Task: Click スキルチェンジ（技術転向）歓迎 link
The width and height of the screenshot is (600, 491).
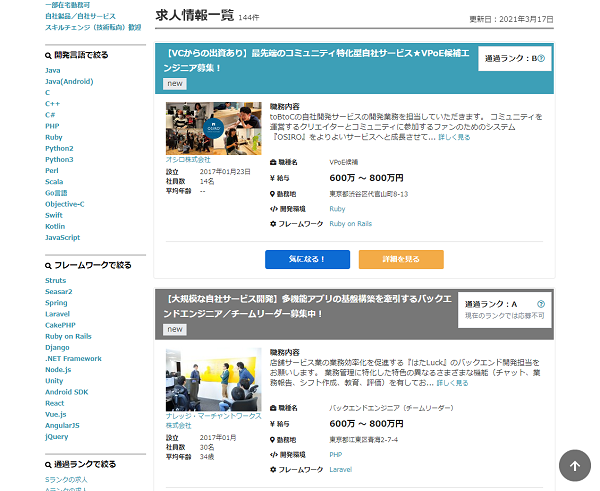Action: [x=93, y=28]
